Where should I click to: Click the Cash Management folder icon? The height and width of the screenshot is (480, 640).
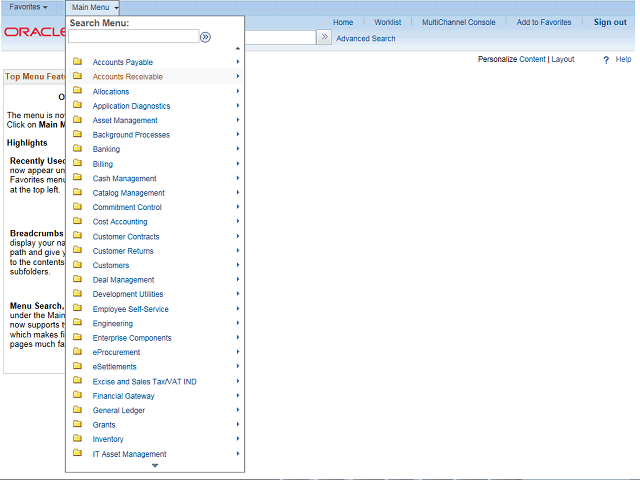tap(77, 178)
